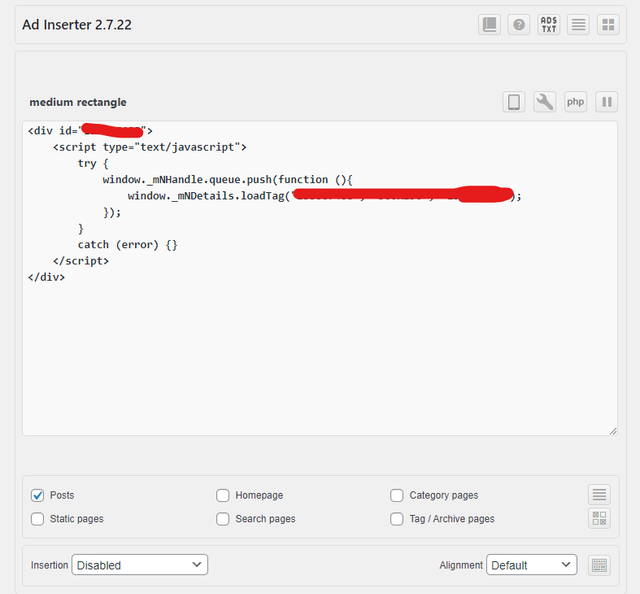
Task: Click the Insertion label
Action: pos(49,565)
